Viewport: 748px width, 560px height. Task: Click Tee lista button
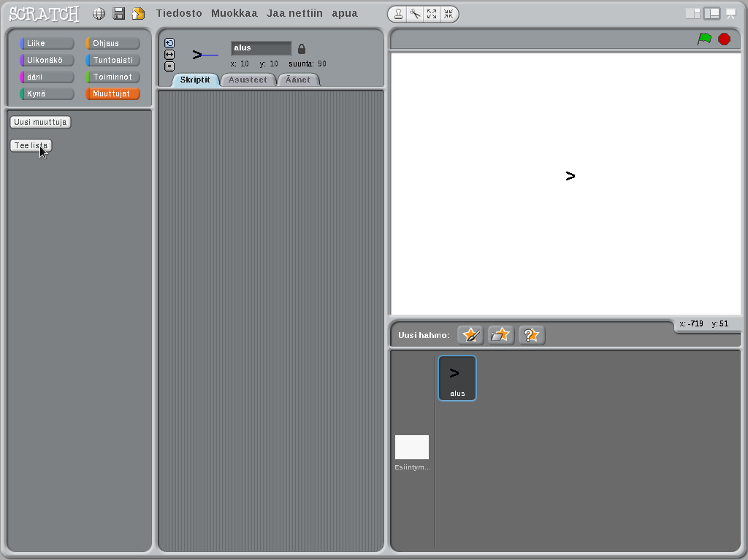pos(31,145)
